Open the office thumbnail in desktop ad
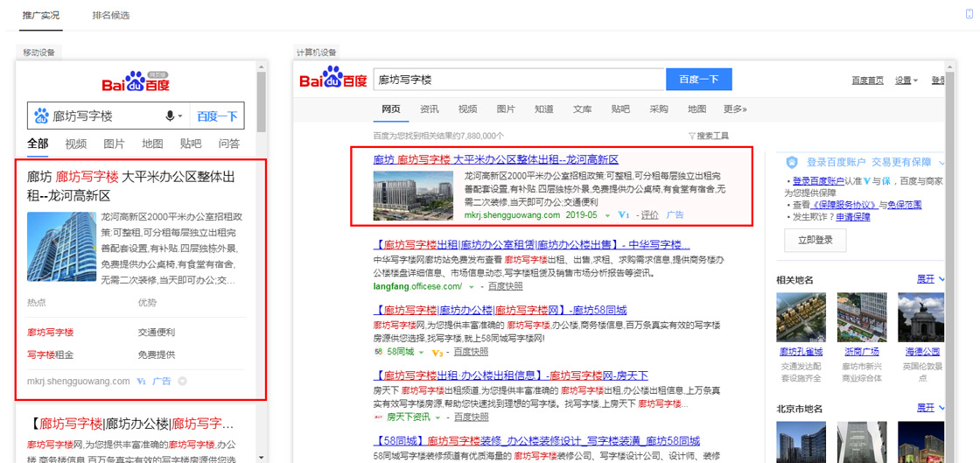The image size is (980, 463). [x=413, y=195]
